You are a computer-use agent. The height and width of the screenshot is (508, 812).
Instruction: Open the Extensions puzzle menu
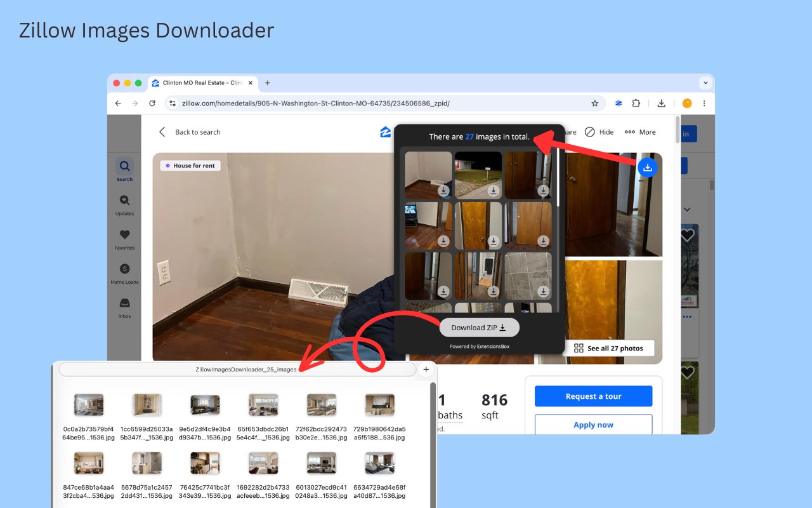pos(636,104)
